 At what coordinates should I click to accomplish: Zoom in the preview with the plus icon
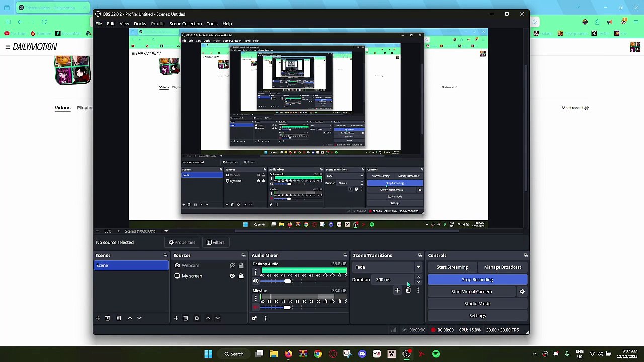[119, 231]
